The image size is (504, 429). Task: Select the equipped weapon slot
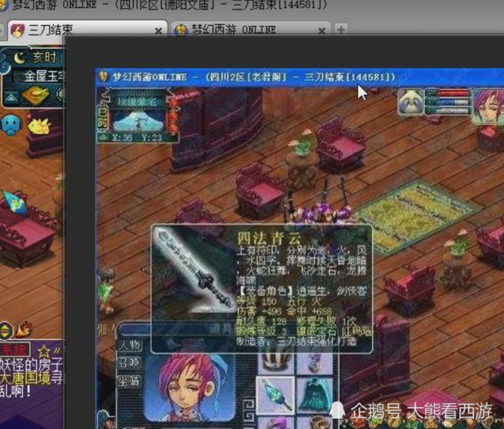[x=276, y=396]
